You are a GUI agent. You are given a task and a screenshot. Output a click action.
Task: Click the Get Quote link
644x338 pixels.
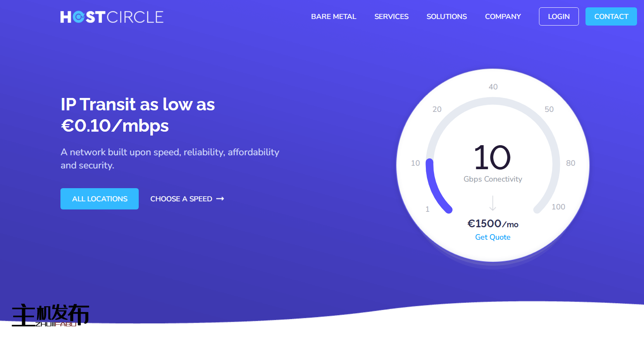click(x=492, y=237)
